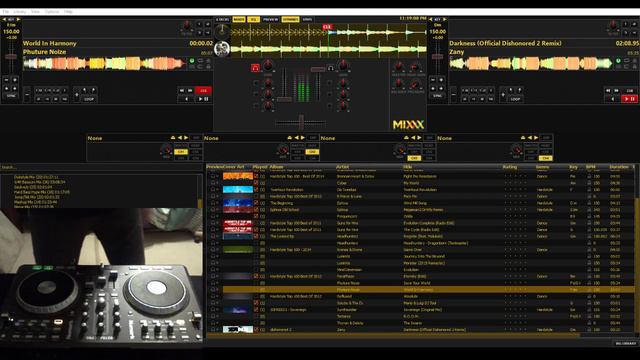Click the play arrow on third sampler
The image size is (640, 360).
tap(419, 138)
